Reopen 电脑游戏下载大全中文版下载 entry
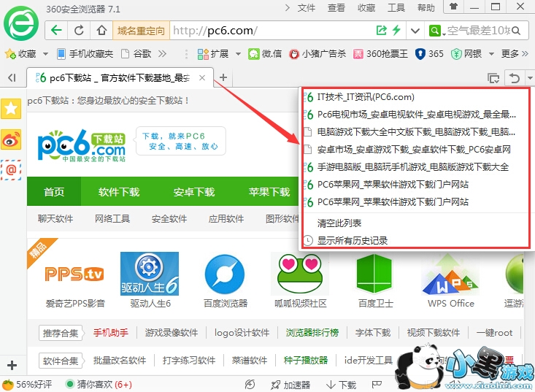This screenshot has width=535, height=392. pyautogui.click(x=415, y=131)
